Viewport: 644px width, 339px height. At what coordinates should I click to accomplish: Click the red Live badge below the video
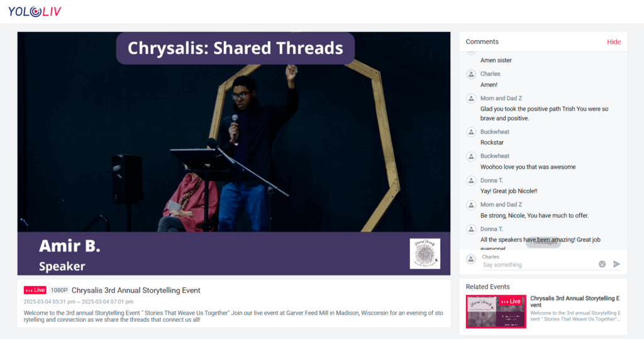(35, 290)
